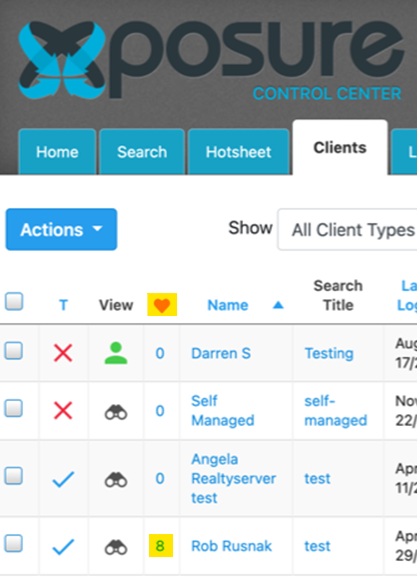Screen dimensions: 417x587
Task: Click red X icon in Darren S row
Action: click(63, 353)
